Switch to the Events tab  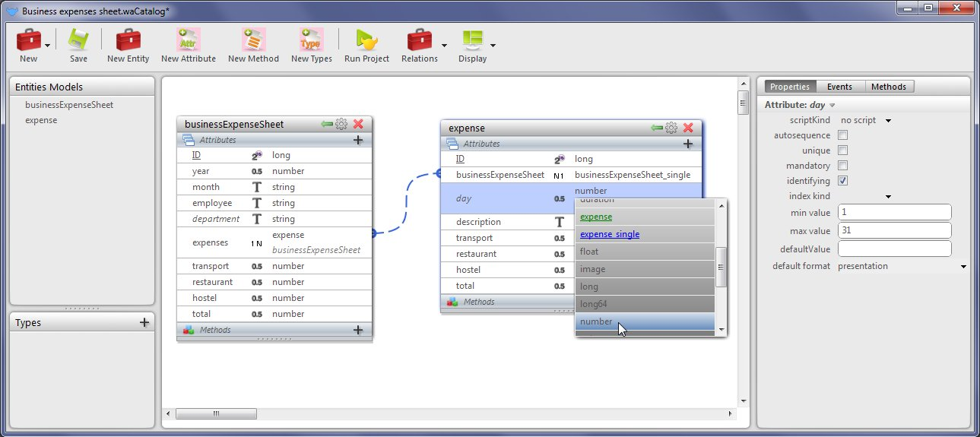point(839,87)
